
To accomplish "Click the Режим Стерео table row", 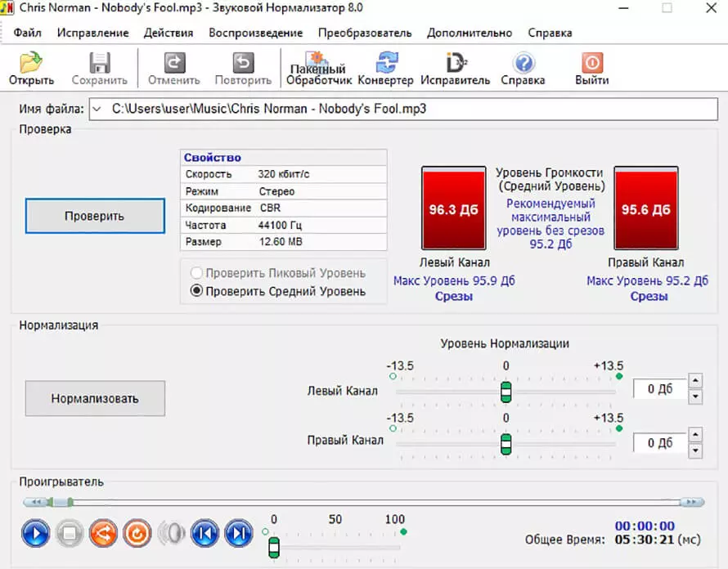I will [x=284, y=191].
